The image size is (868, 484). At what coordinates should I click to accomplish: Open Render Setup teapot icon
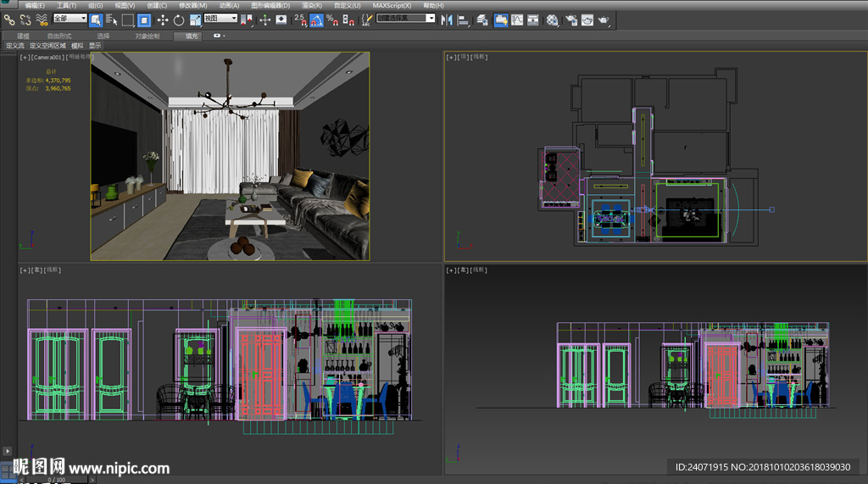pos(570,19)
